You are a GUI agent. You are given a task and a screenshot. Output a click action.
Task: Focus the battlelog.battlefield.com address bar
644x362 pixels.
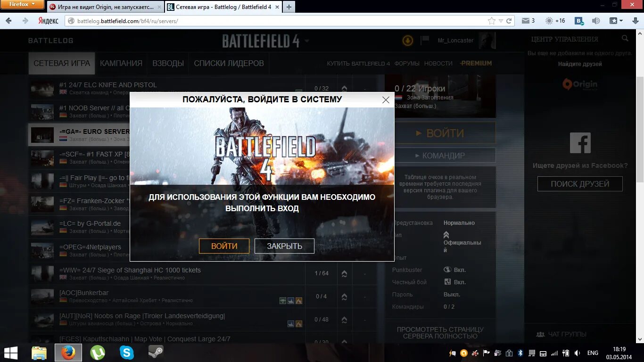coord(278,21)
